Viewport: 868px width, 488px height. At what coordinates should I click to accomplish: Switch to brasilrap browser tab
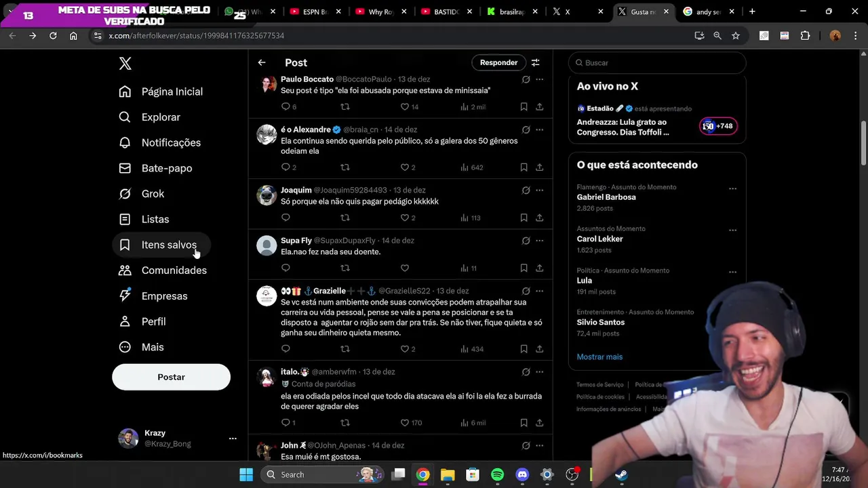point(513,12)
